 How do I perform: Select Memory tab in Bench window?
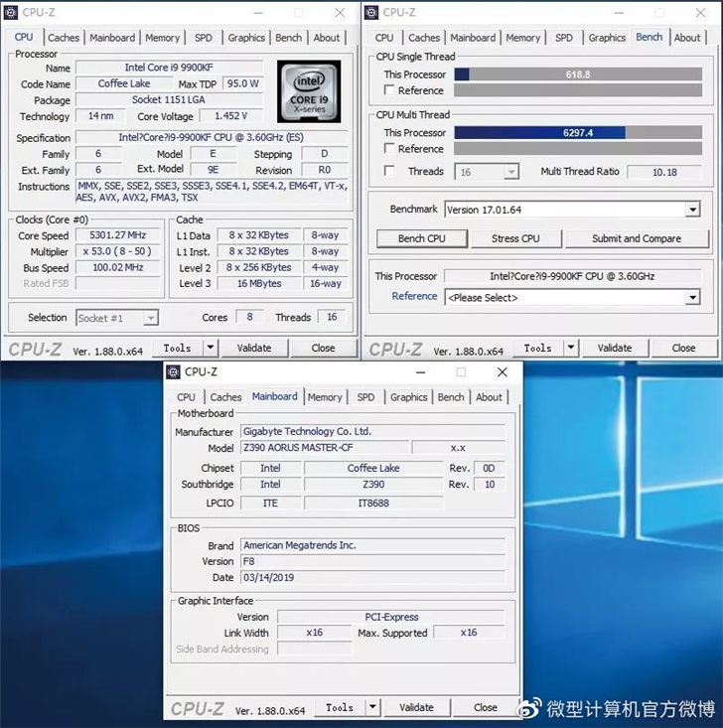(x=522, y=38)
